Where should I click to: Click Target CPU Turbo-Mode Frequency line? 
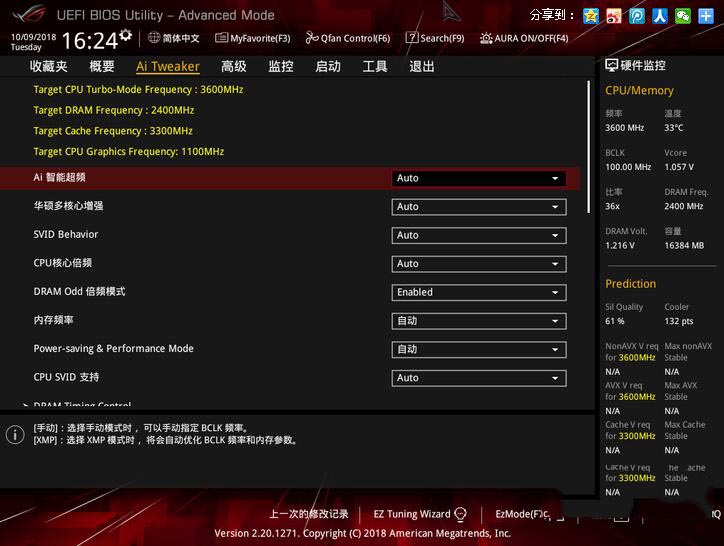[x=138, y=90]
